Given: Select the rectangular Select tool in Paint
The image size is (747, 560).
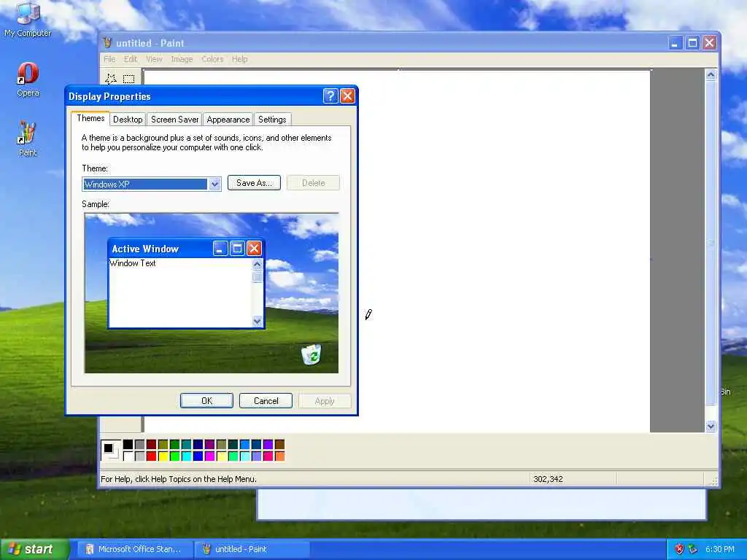Looking at the screenshot, I should (x=129, y=79).
